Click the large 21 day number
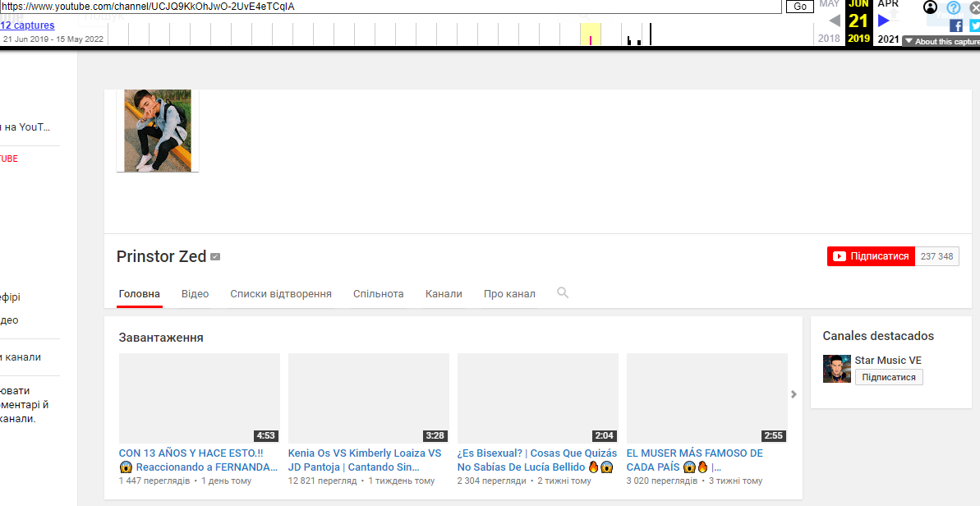 point(858,21)
